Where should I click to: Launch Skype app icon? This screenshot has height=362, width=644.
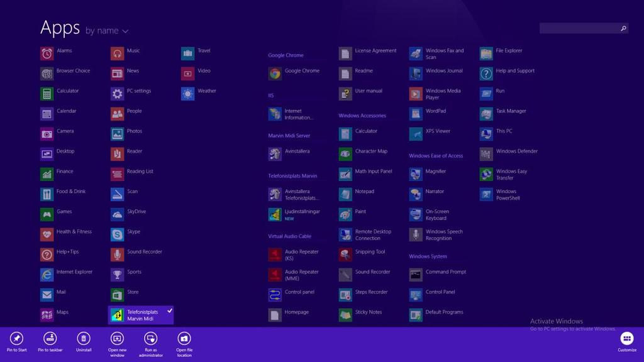point(117,234)
